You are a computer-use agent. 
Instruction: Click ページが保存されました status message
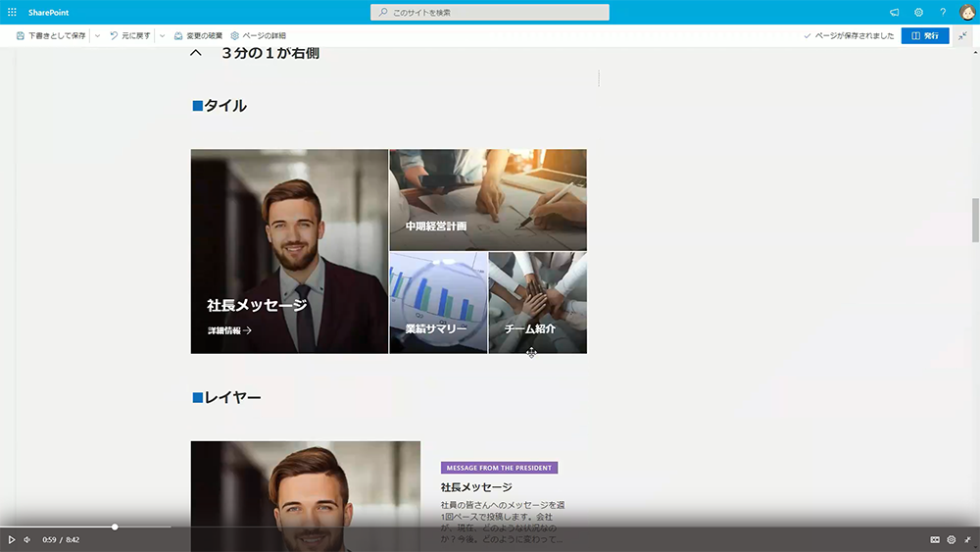pyautogui.click(x=849, y=35)
